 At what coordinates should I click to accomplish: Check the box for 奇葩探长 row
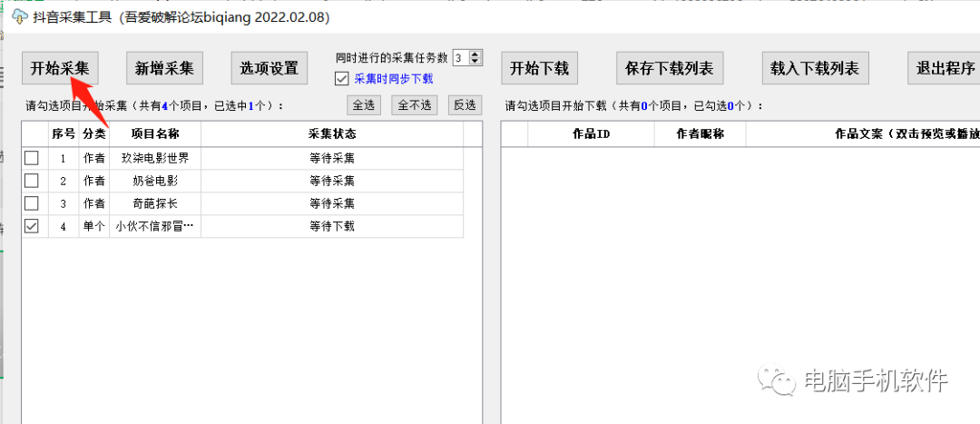[31, 203]
